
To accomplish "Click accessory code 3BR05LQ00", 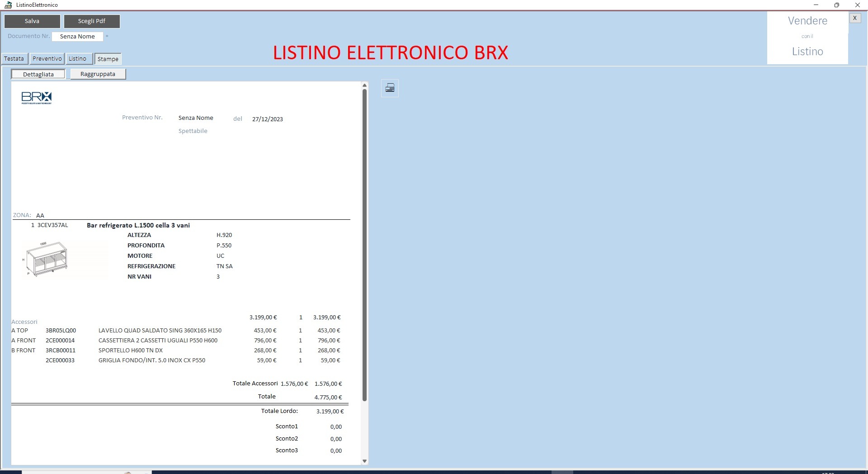I will coord(61,331).
